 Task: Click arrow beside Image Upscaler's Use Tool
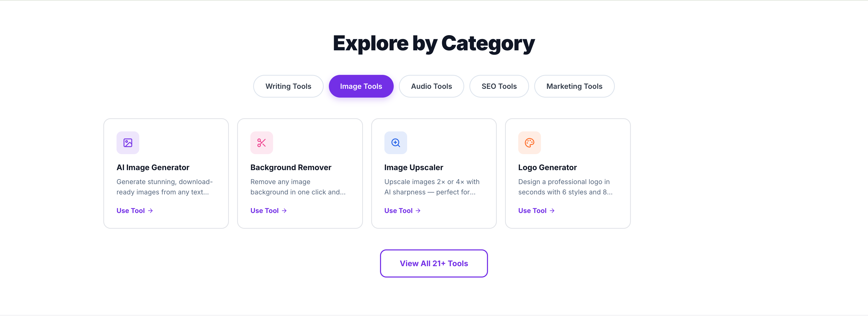418,211
